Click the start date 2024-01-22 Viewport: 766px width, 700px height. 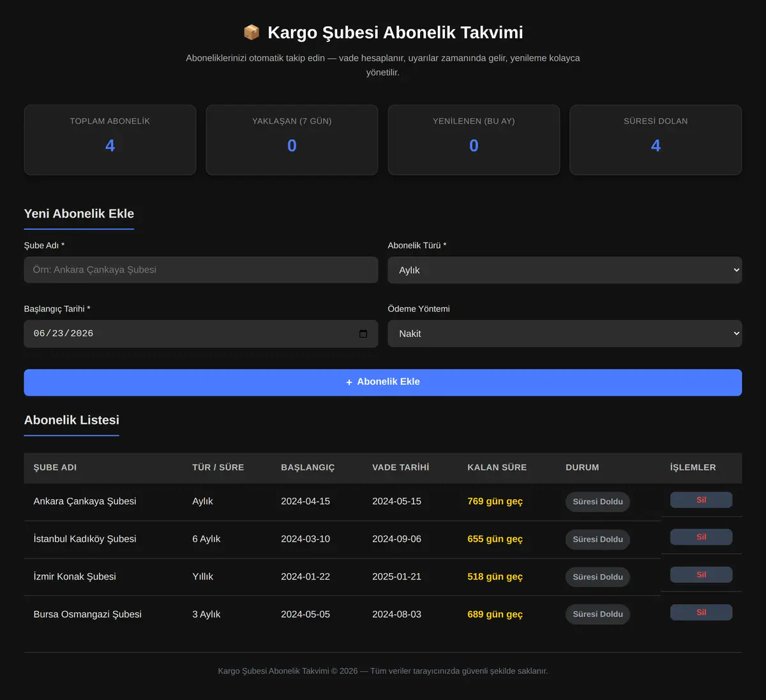[305, 577]
